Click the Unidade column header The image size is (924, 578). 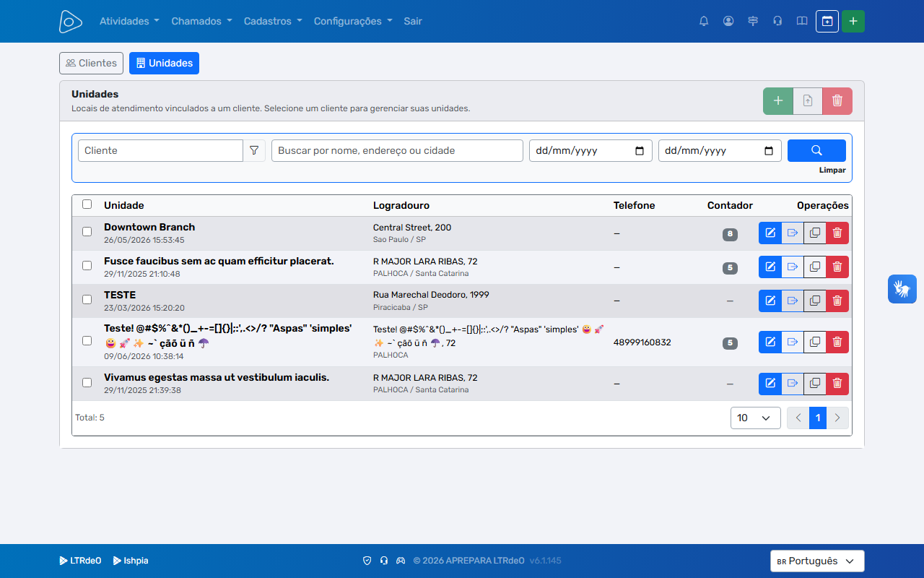point(124,205)
